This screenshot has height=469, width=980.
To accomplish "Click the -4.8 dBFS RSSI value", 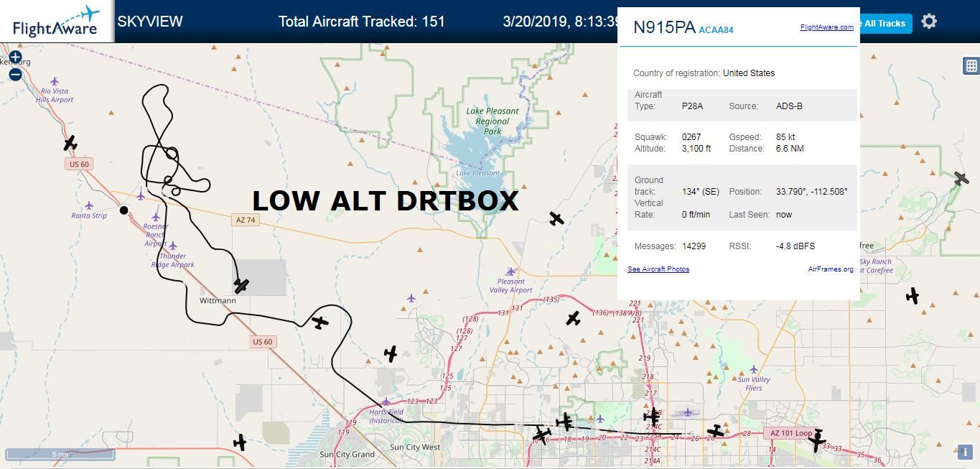I will click(795, 246).
